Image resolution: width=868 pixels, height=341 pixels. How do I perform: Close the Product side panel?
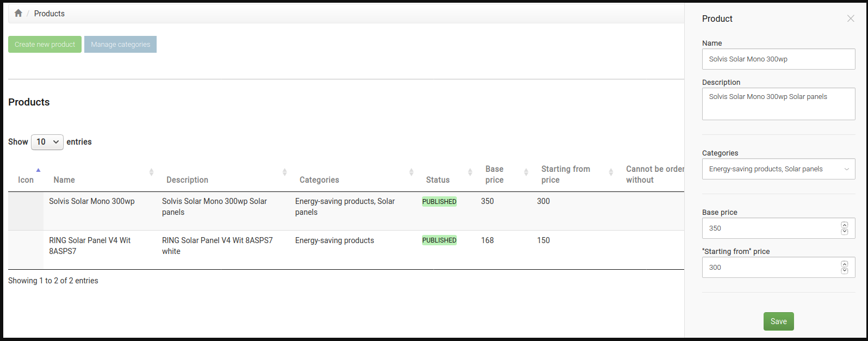click(851, 18)
